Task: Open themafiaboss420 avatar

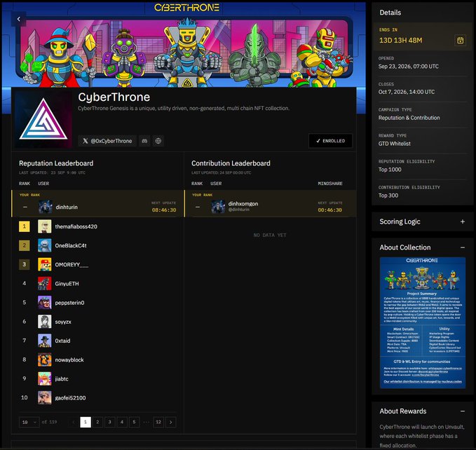Action: click(45, 226)
